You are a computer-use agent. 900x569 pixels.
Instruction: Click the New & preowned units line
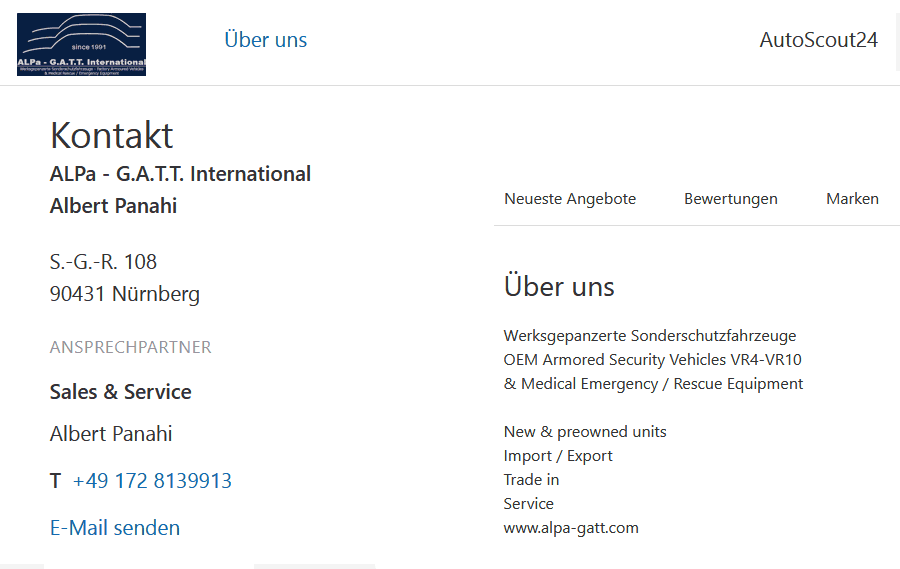pos(585,432)
